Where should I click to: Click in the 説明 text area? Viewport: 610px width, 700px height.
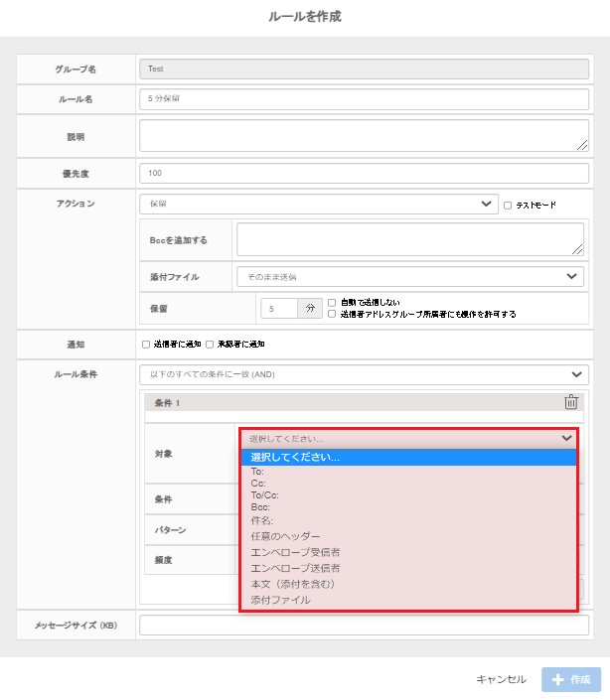364,136
